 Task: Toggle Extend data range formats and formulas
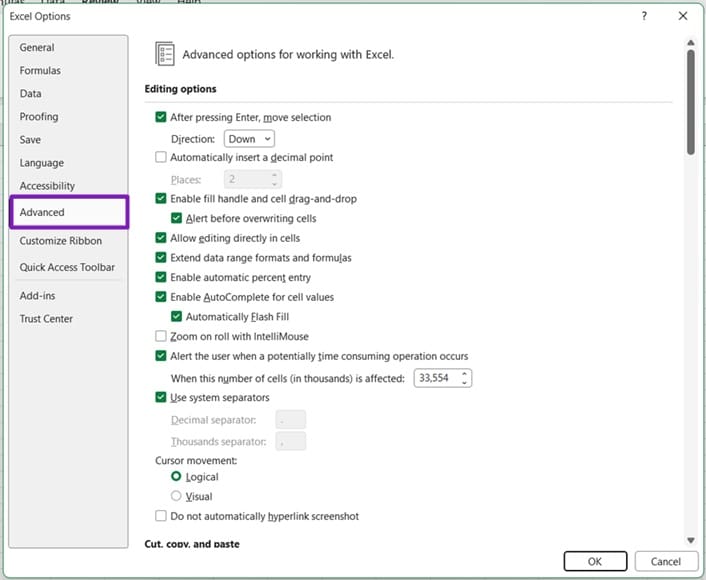[161, 257]
